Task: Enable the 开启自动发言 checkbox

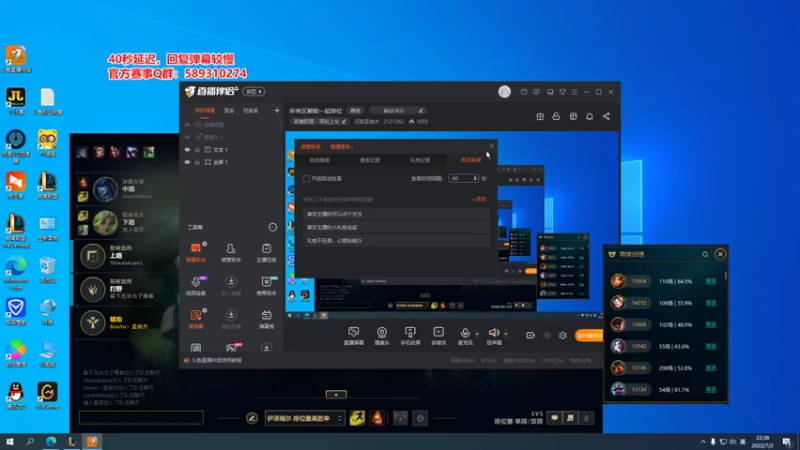Action: [306, 179]
